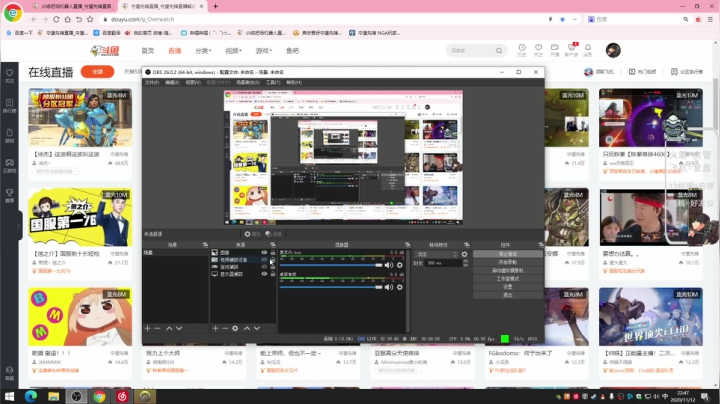The width and height of the screenshot is (720, 404).
Task: Switch to the first browser tab
Action: [x=73, y=6]
